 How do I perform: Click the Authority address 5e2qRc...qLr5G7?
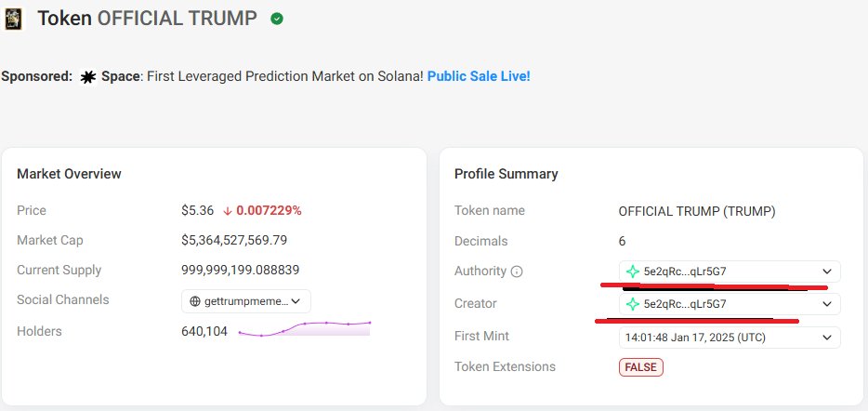(685, 272)
